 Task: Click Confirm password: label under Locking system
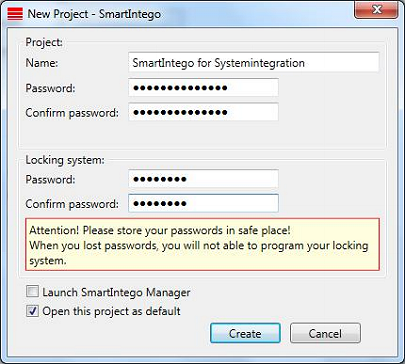(x=72, y=204)
